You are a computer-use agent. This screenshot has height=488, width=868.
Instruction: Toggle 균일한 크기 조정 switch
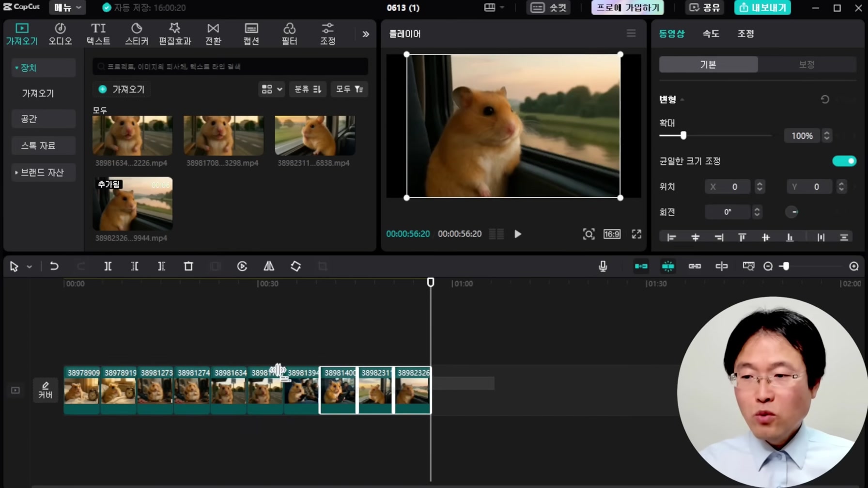click(x=844, y=161)
